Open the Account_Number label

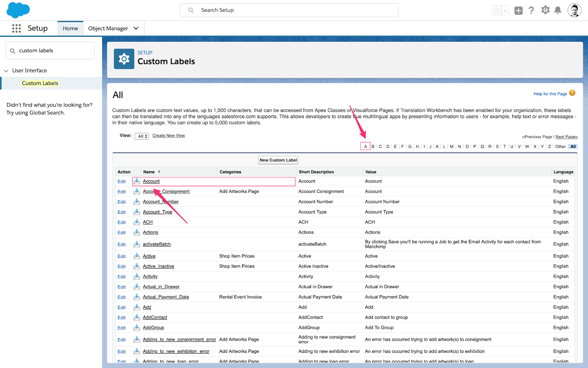point(161,202)
